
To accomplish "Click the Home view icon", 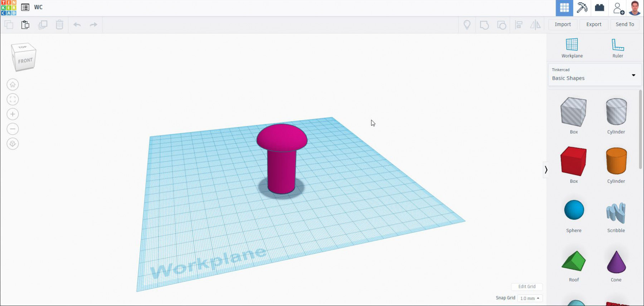I will point(13,85).
